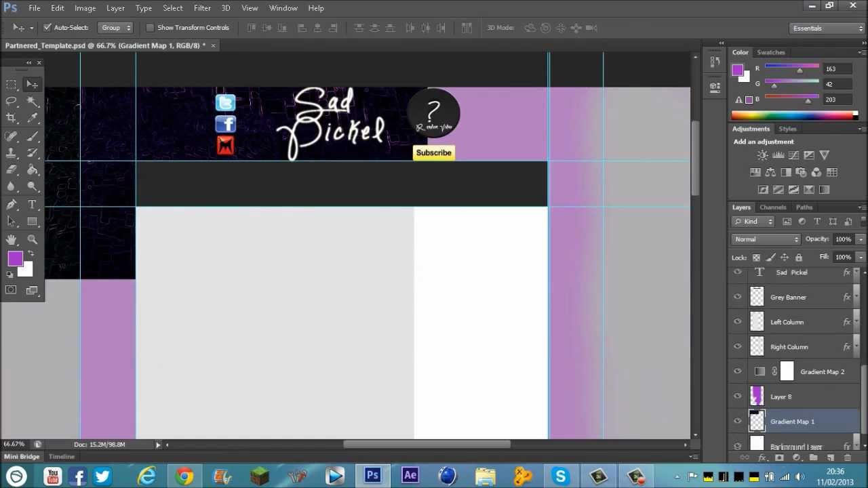868x488 pixels.
Task: Open the Essentials workspace dropdown
Action: pos(828,28)
